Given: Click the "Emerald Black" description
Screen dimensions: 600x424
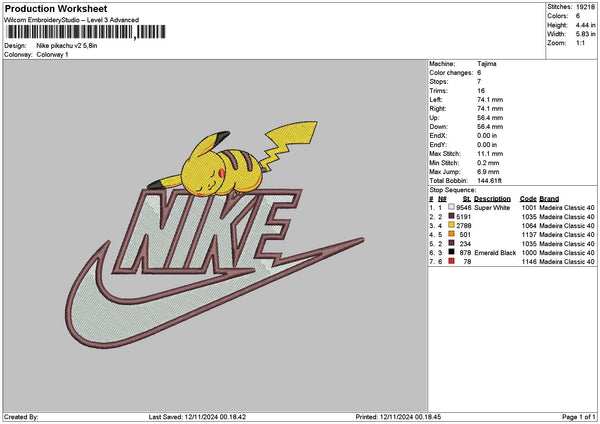Looking at the screenshot, I should coord(495,253).
